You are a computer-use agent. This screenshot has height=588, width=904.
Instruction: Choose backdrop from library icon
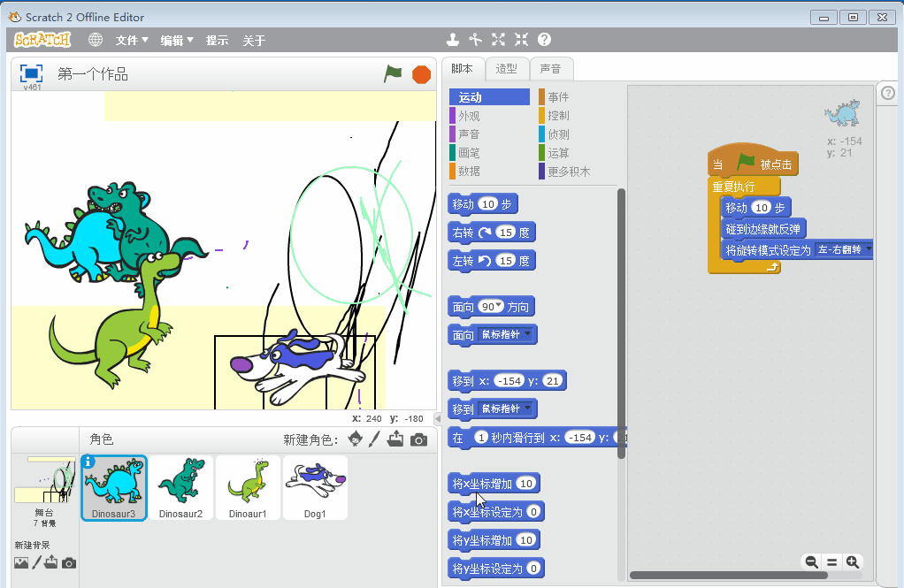pyautogui.click(x=21, y=562)
